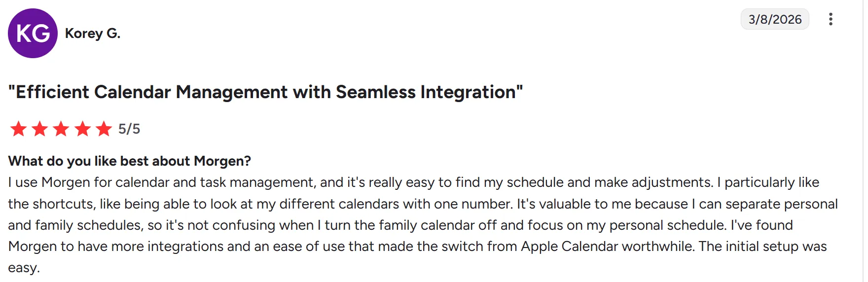The width and height of the screenshot is (868, 282).
Task: Click the final word easy. in review
Action: tap(24, 268)
